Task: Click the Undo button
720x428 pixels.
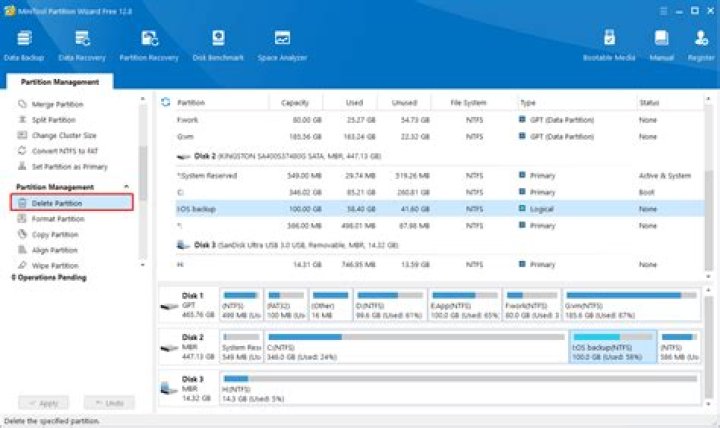Action: [109, 403]
